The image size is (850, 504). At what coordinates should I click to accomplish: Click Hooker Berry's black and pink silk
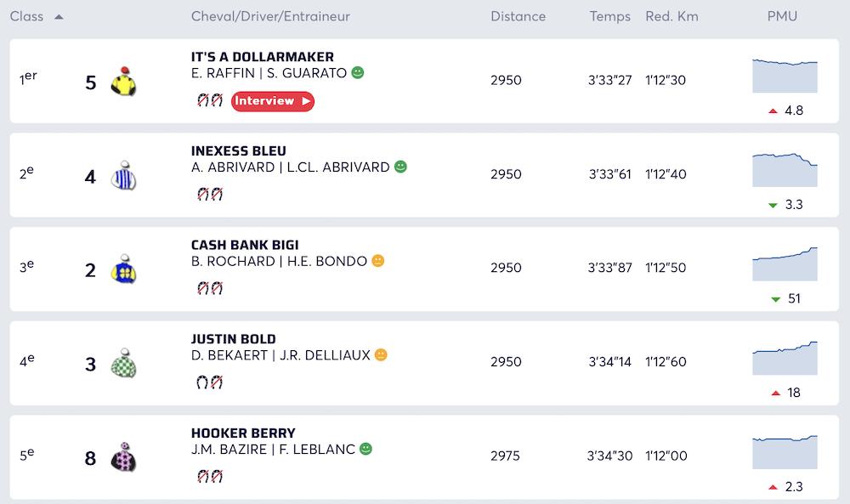pyautogui.click(x=123, y=458)
